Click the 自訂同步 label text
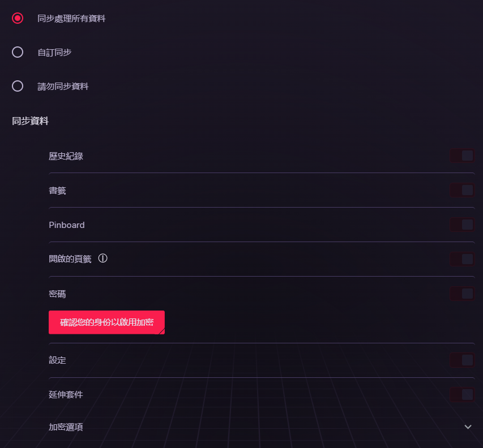This screenshot has width=483, height=448. [x=54, y=52]
